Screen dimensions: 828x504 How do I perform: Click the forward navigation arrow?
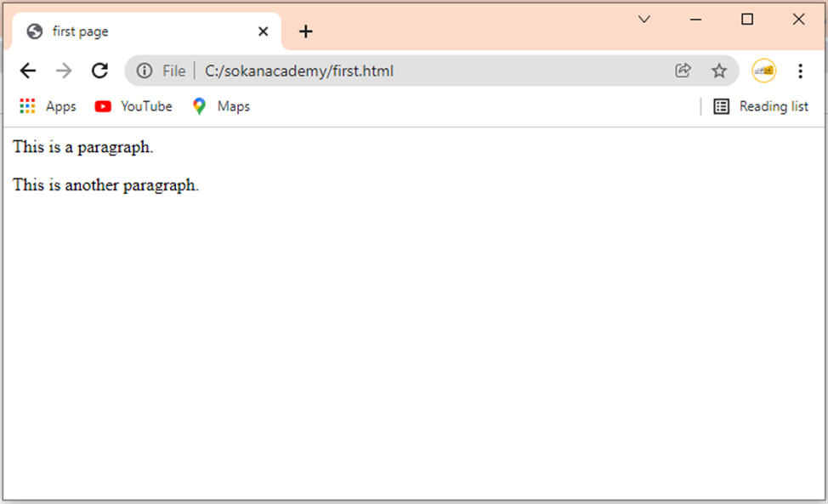pyautogui.click(x=64, y=71)
